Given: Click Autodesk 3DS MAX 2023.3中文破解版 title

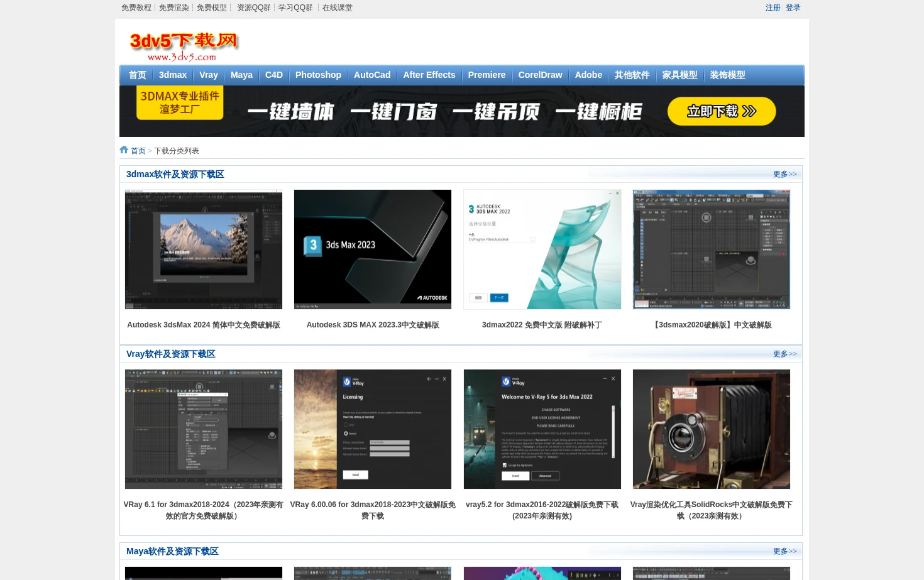Looking at the screenshot, I should pos(373,325).
